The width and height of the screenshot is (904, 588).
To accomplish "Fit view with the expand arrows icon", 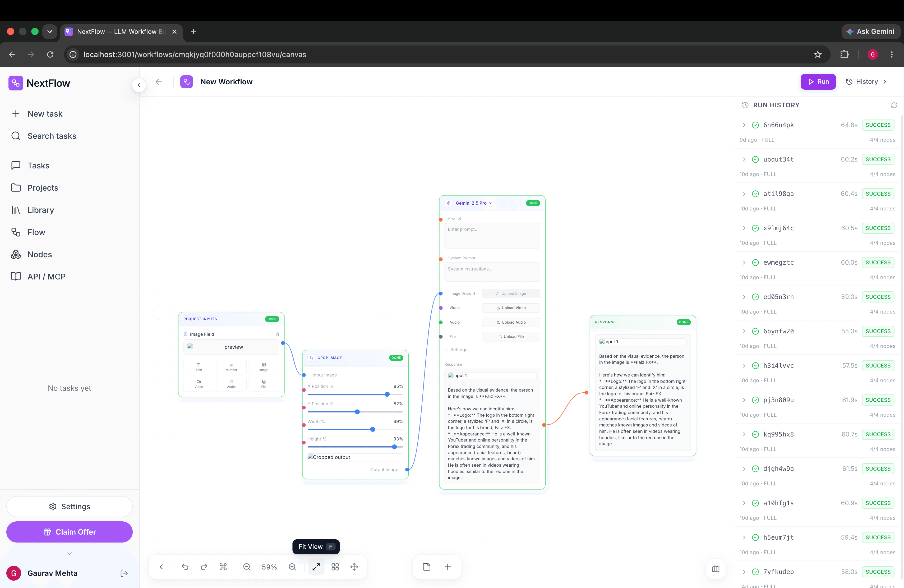I will (x=316, y=567).
